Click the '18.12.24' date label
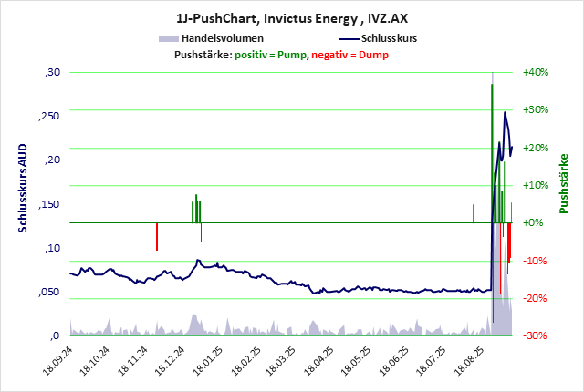Screen dimensions: 584x392 pos(170,361)
